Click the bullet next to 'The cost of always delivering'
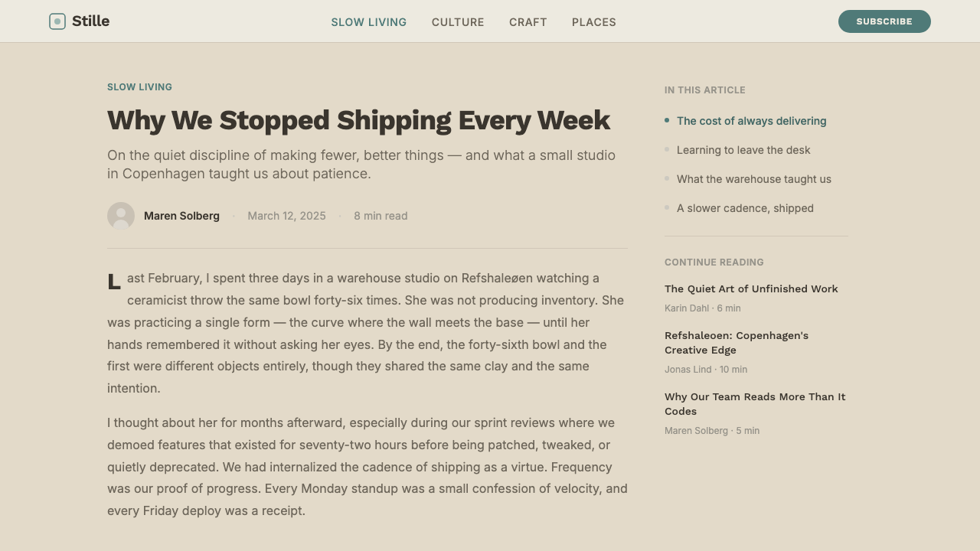 point(667,120)
